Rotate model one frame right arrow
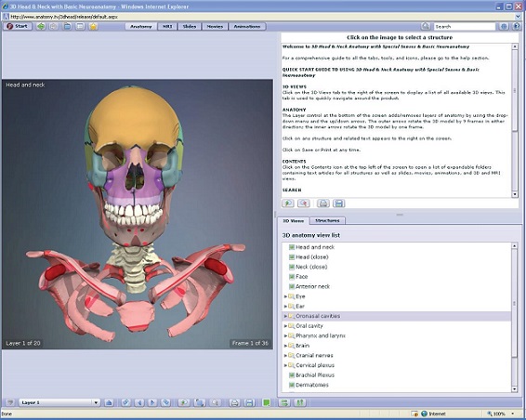 (x=152, y=402)
